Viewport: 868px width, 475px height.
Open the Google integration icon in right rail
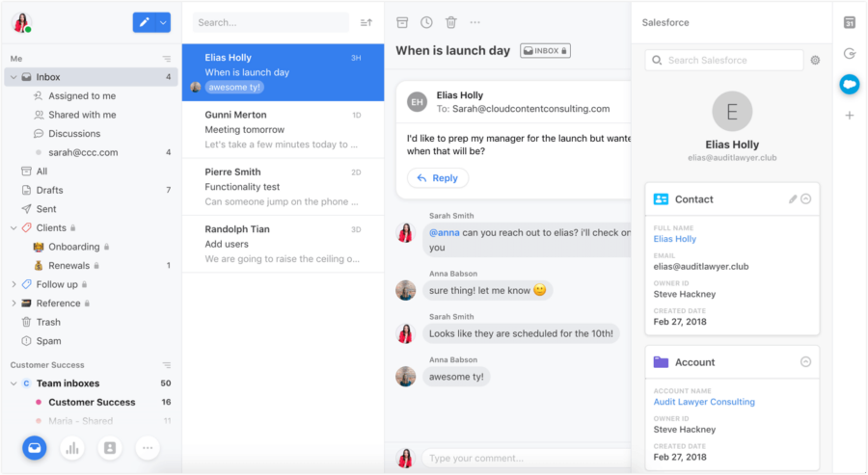850,54
